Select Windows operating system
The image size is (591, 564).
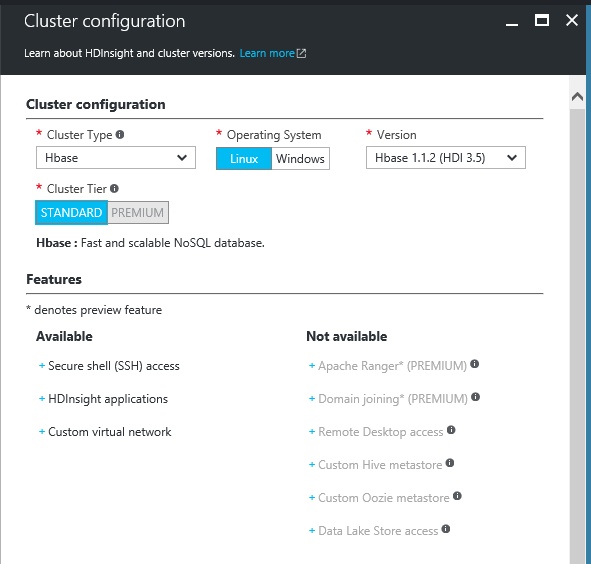pos(300,158)
